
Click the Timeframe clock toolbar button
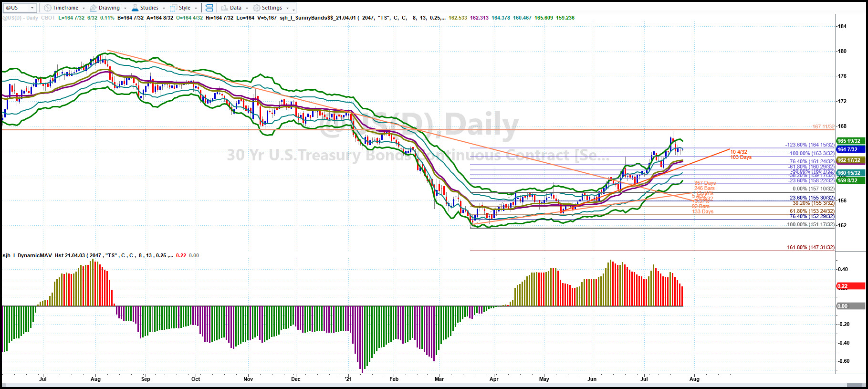[61, 8]
